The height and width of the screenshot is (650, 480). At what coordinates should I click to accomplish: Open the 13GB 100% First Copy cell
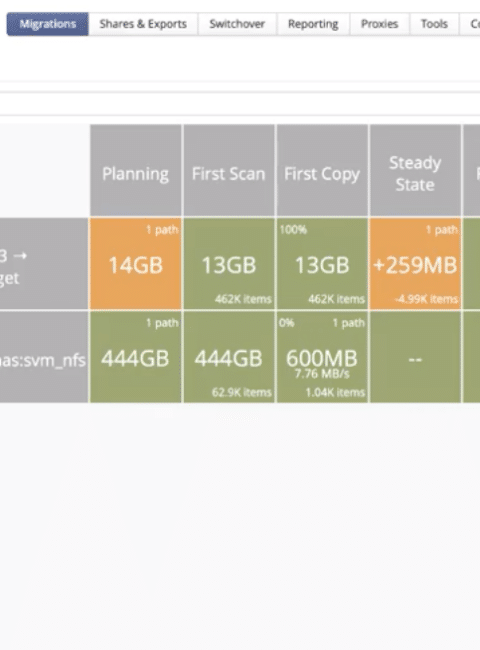pos(322,264)
